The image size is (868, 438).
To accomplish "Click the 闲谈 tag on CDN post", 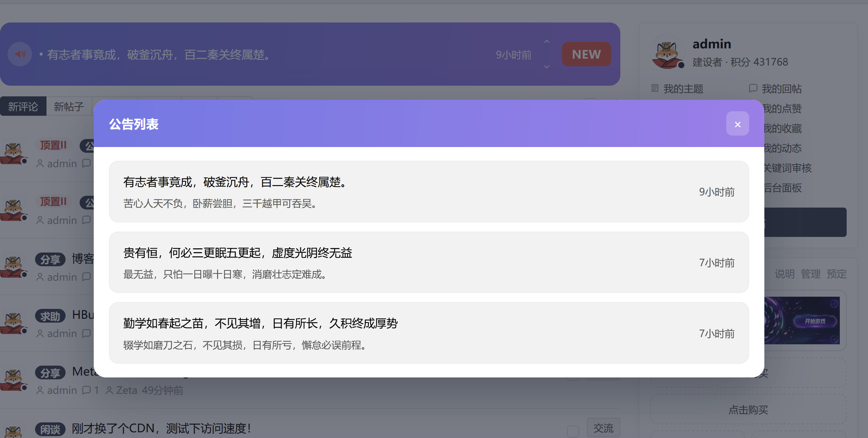I will point(50,429).
